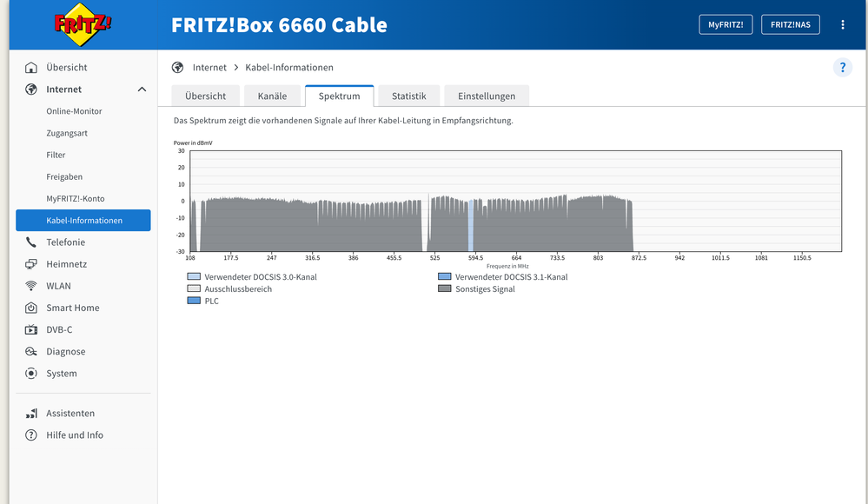Click Kabel-Informationen breadcrumb text
The image size is (868, 504).
tap(289, 68)
